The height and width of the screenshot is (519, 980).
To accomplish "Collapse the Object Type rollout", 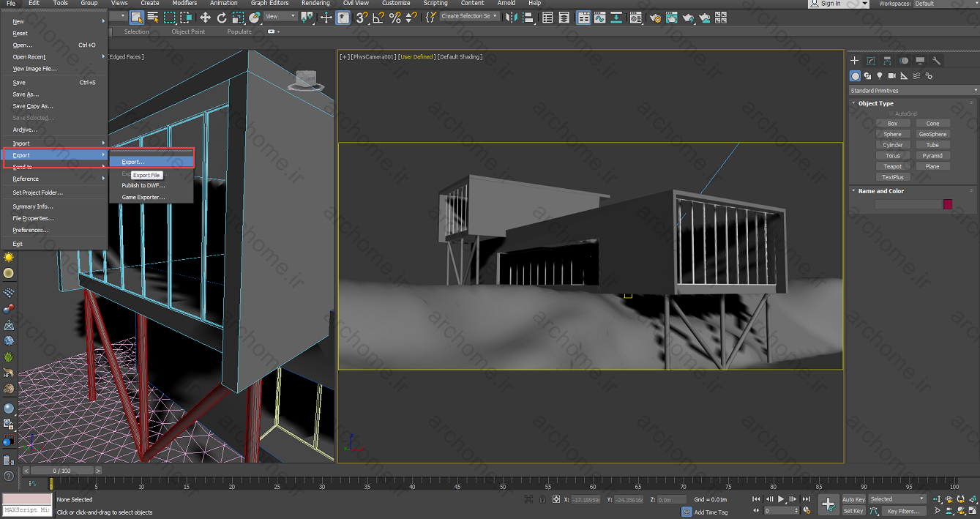I will tap(875, 103).
